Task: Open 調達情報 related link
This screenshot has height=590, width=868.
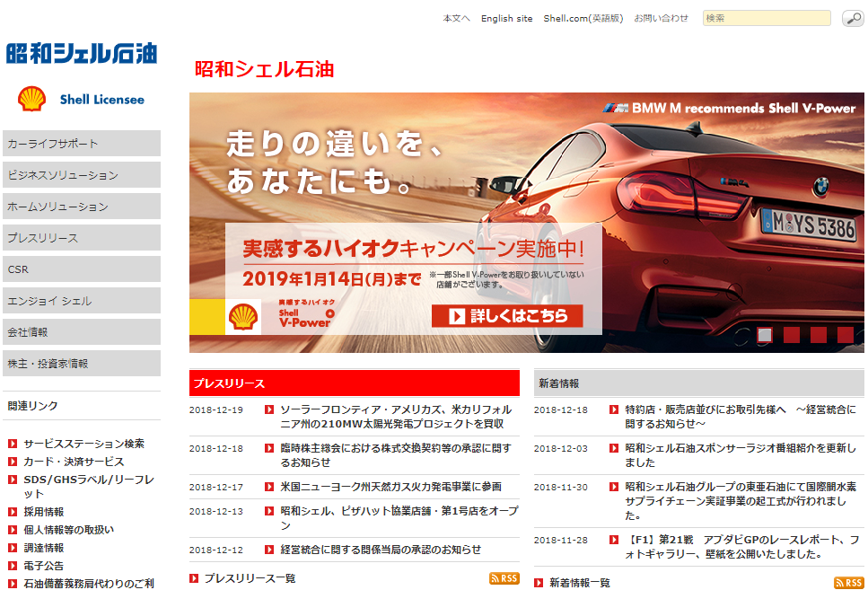Action: tap(44, 548)
